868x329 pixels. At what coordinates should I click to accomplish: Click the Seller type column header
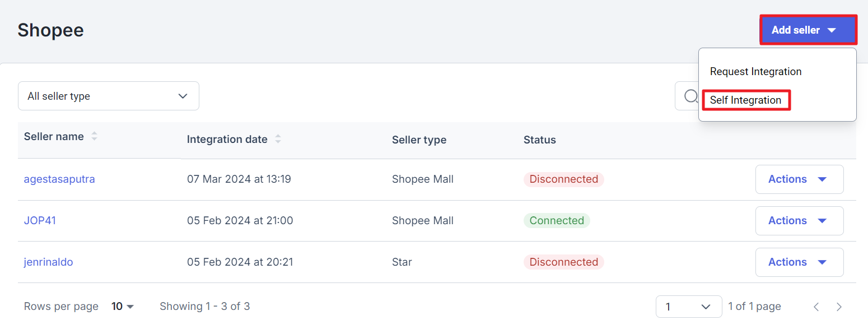pyautogui.click(x=419, y=140)
